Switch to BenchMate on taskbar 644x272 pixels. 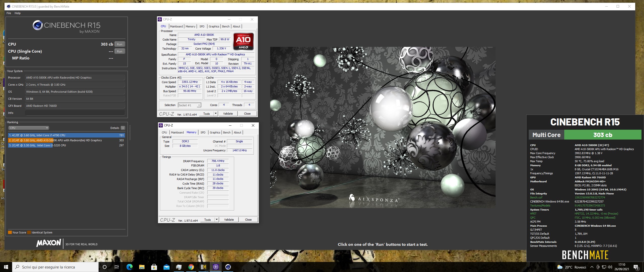point(203,267)
